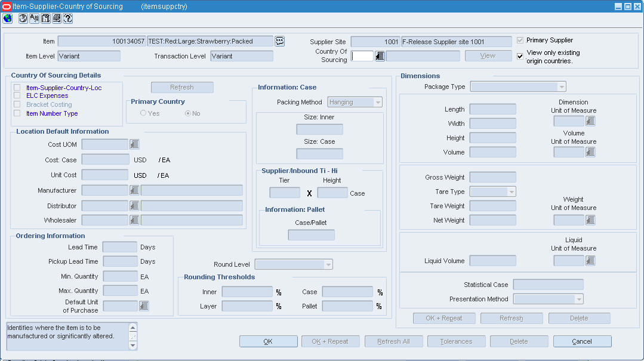The width and height of the screenshot is (644, 361).
Task: Click the Lead Time input field
Action: pos(120,247)
